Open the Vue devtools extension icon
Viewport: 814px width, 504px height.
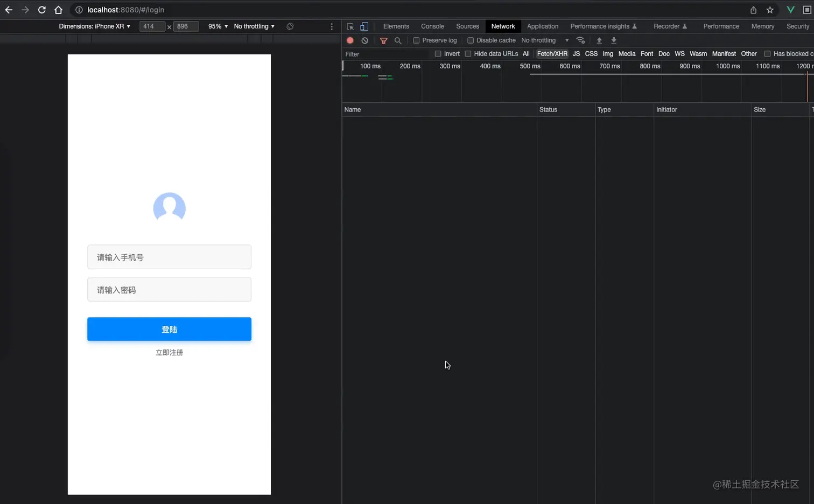pos(790,10)
